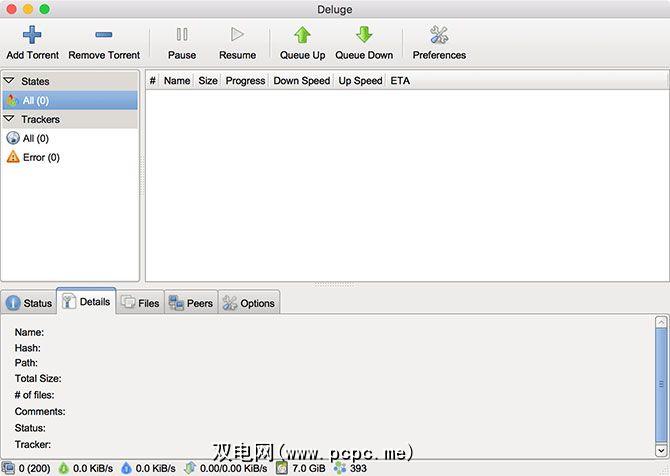The height and width of the screenshot is (476, 670).
Task: Sort torrents by Name column
Action: click(177, 80)
